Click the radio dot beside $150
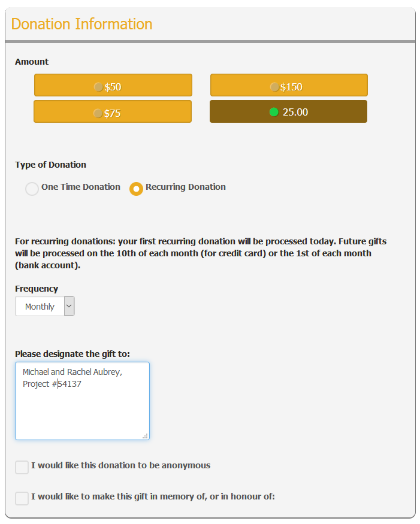Viewport: 420px width, 524px height. click(x=274, y=87)
